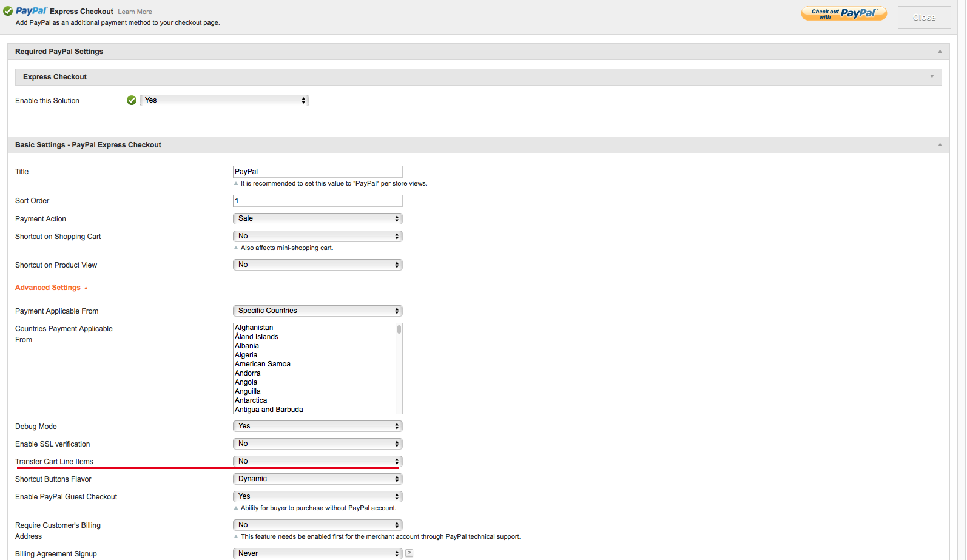This screenshot has width=967, height=560.
Task: Click the green checkmark next to PayPal logo
Action: pos(8,12)
